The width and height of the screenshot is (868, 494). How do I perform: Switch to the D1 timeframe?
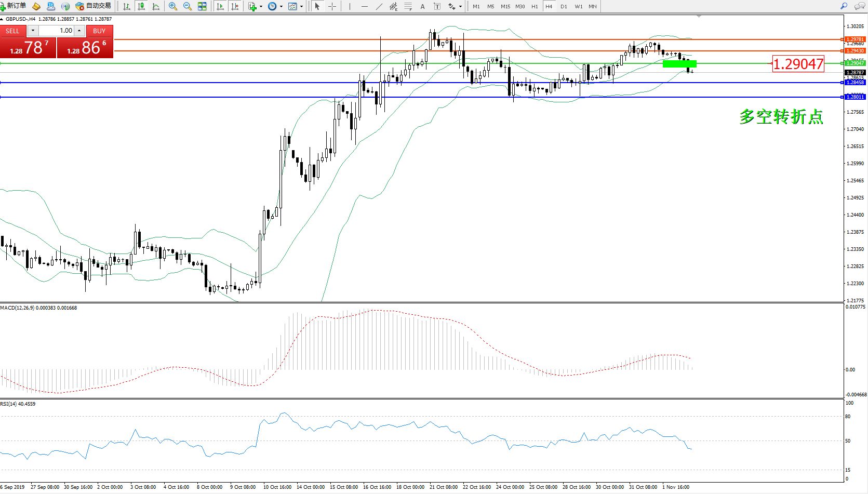564,6
